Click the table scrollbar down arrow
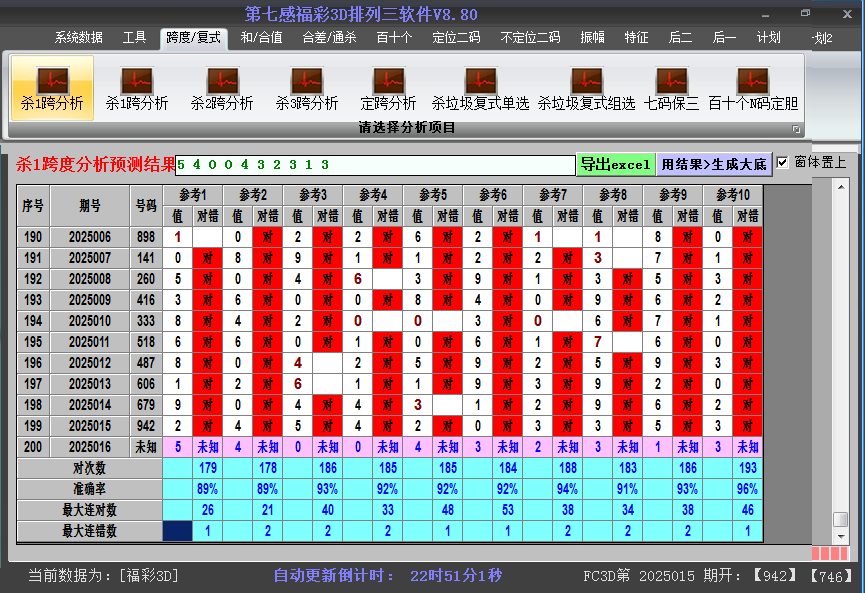The image size is (865, 593). coord(841,536)
